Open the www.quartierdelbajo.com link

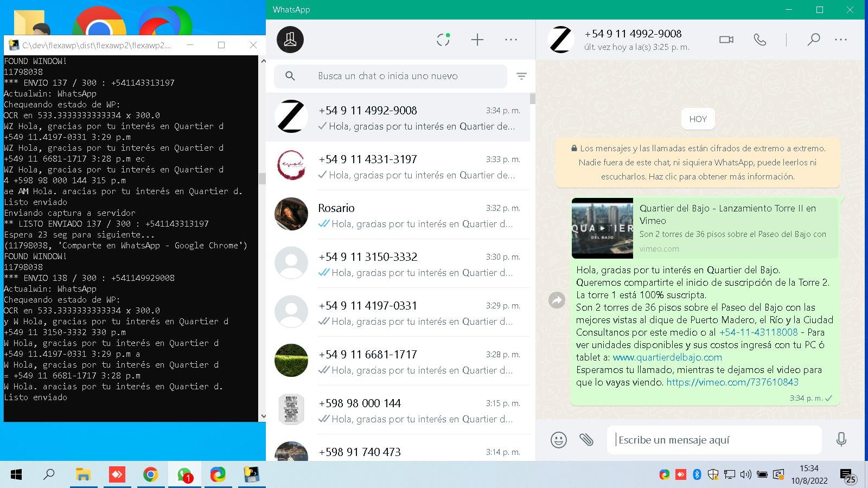(667, 357)
